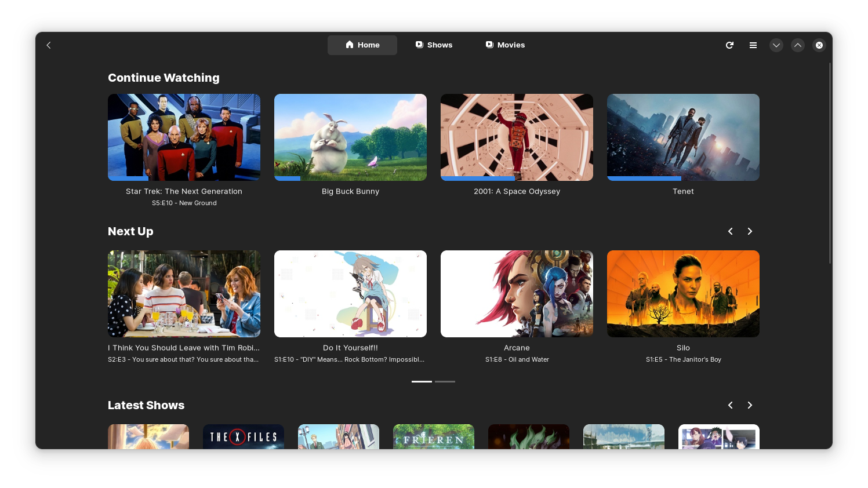Click 'S1:E5 - The Janitor's Boy' episode text
Screen dimensions: 868x488
tap(684, 359)
